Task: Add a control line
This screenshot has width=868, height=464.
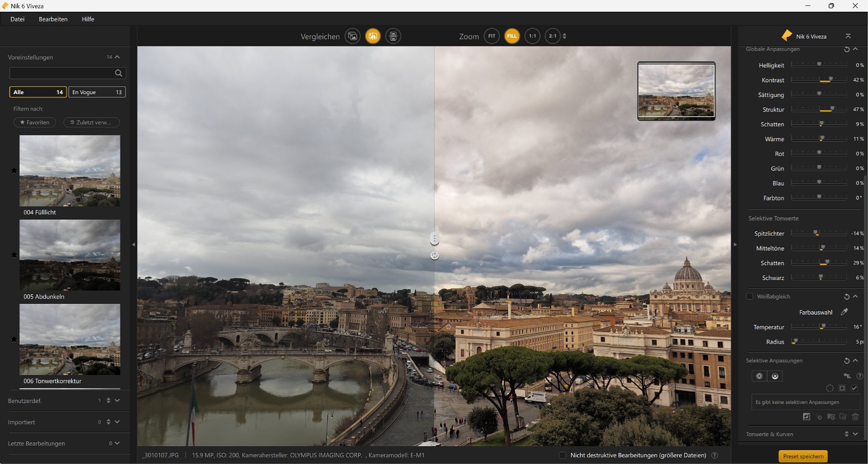Action: [x=775, y=376]
